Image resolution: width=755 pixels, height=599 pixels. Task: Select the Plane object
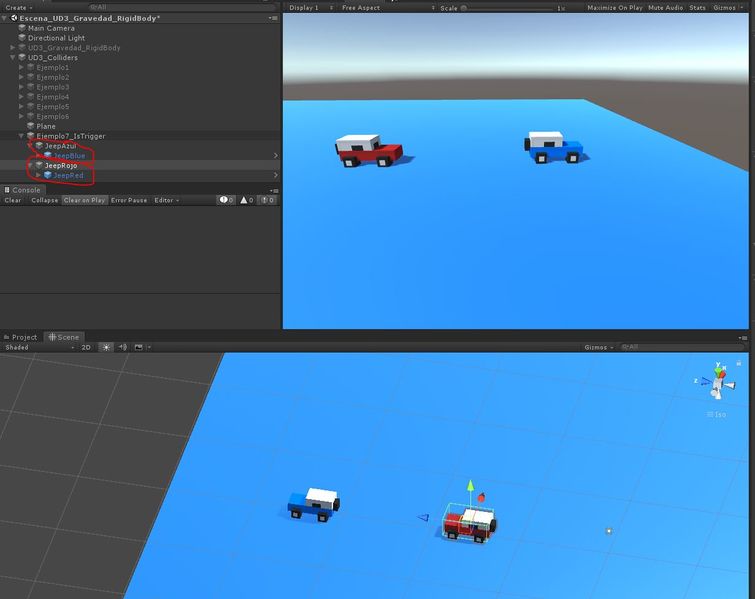(46, 126)
